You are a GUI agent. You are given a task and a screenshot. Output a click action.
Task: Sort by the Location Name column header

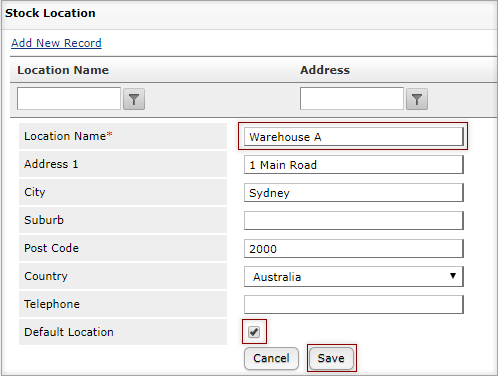click(63, 70)
